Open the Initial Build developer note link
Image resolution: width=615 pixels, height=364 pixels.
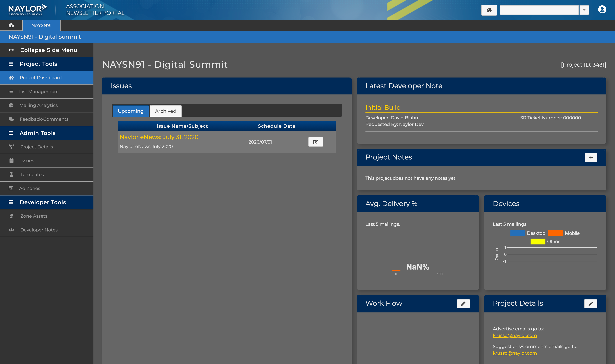pos(383,107)
